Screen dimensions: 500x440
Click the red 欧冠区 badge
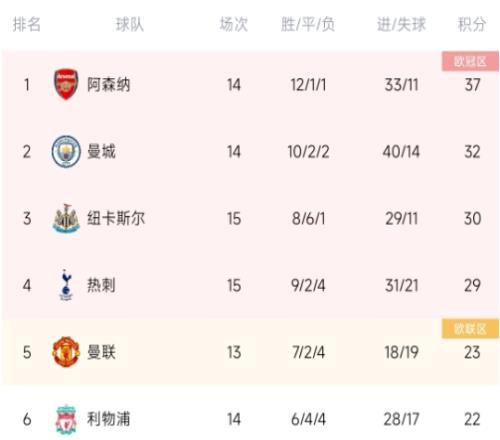tap(470, 61)
